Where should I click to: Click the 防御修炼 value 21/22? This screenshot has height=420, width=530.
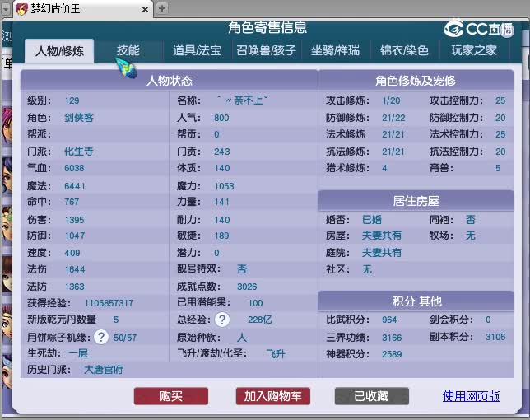393,118
